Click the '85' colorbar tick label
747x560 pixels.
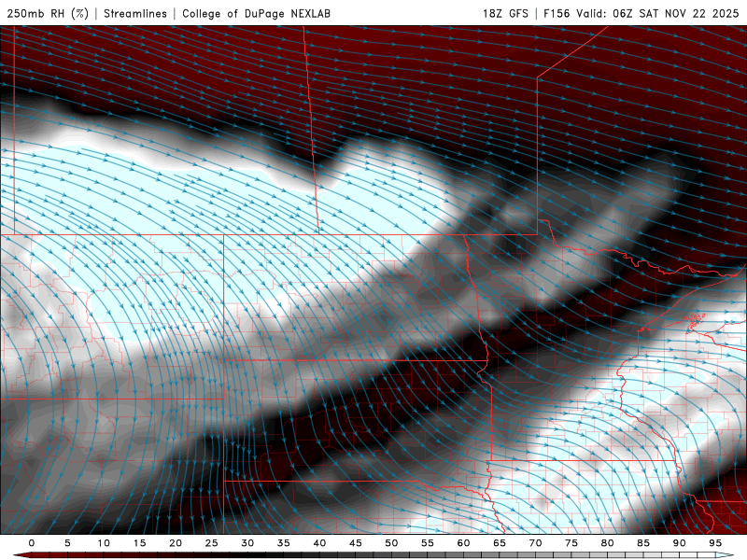643,543
